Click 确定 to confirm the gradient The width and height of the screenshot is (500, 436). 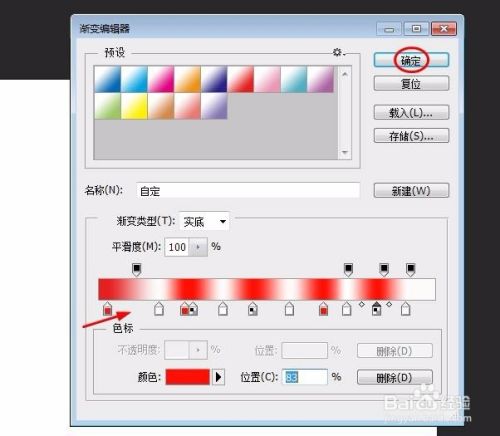[411, 60]
